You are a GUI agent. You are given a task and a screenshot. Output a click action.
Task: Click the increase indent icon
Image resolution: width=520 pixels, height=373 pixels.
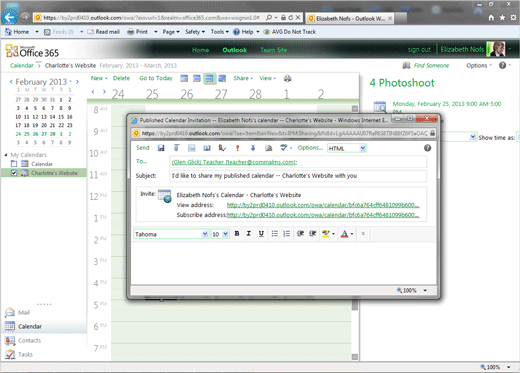(x=312, y=234)
